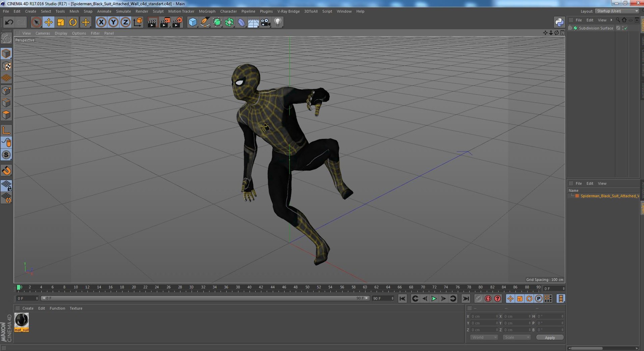Switch the coordinate system icon
This screenshot has height=351, width=644.
point(138,23)
